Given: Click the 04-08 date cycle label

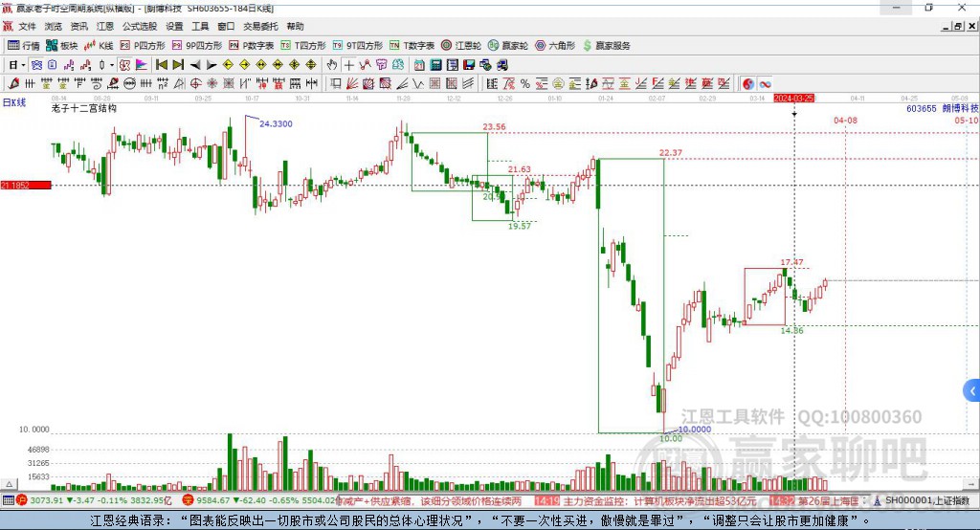Looking at the screenshot, I should [846, 120].
